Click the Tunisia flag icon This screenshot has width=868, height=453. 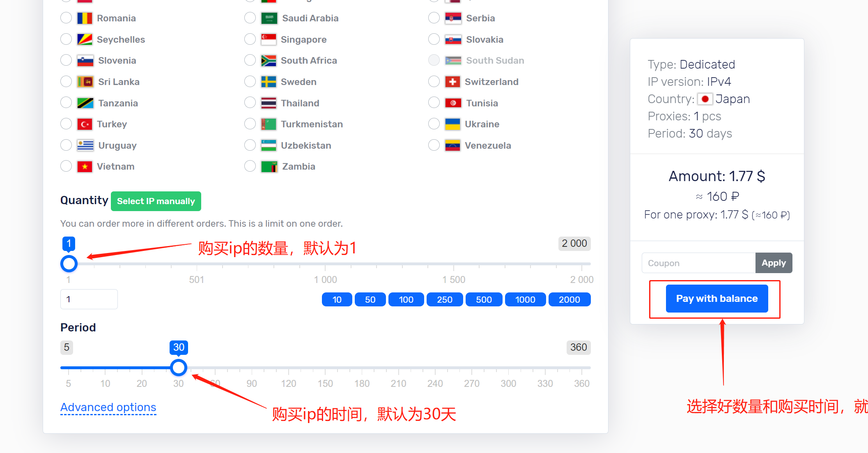coord(453,103)
